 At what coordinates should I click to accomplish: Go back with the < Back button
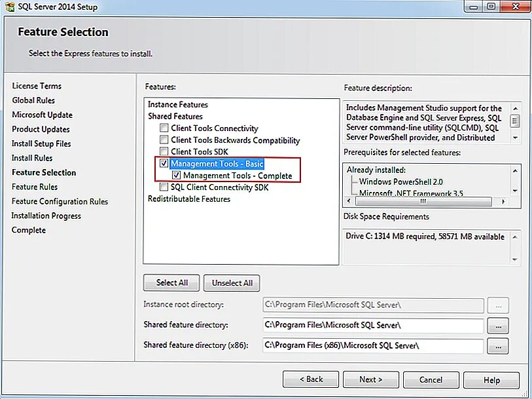tap(311, 379)
